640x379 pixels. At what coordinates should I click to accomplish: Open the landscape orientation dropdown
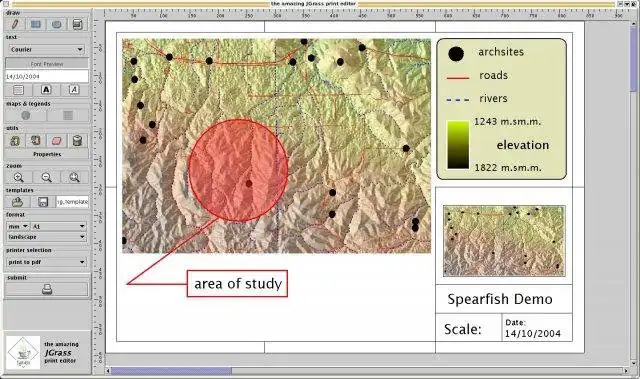click(x=47, y=237)
